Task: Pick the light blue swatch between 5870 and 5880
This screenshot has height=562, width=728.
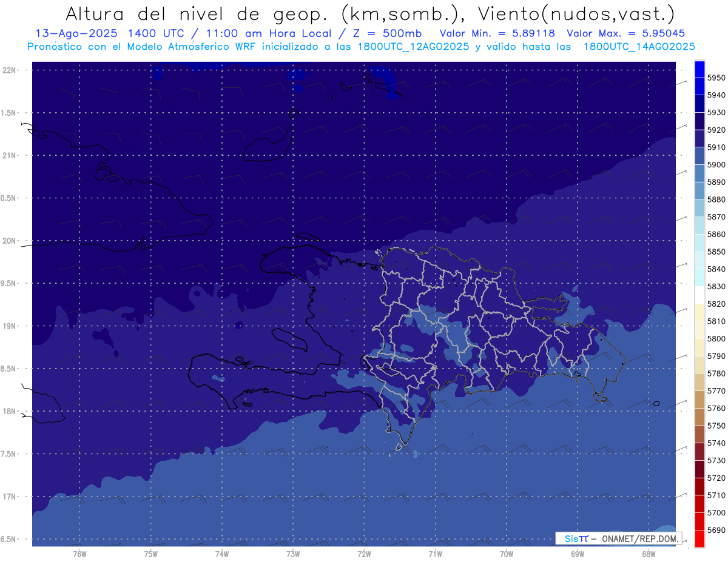Action: point(699,208)
